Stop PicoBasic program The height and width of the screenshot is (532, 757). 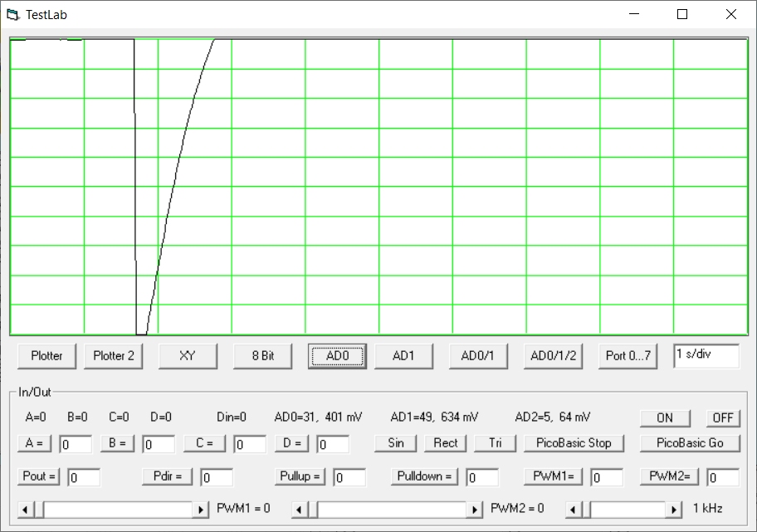(574, 443)
